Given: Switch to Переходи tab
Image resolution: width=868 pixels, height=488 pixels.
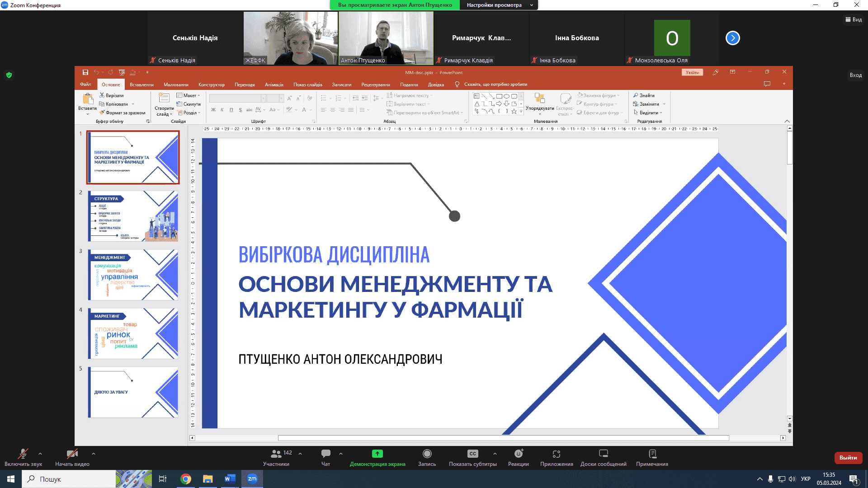Looking at the screenshot, I should 245,84.
